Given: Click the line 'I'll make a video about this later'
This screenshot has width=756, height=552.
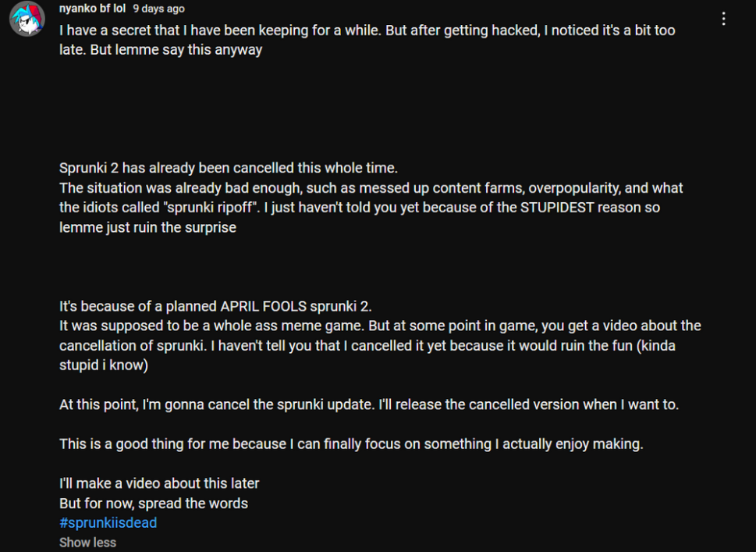Looking at the screenshot, I should coord(159,483).
